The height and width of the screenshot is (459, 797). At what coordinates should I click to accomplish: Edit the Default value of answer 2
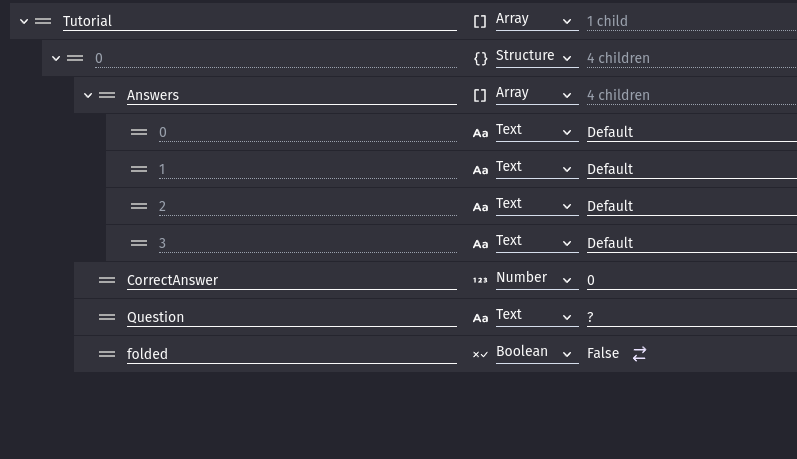(x=690, y=206)
